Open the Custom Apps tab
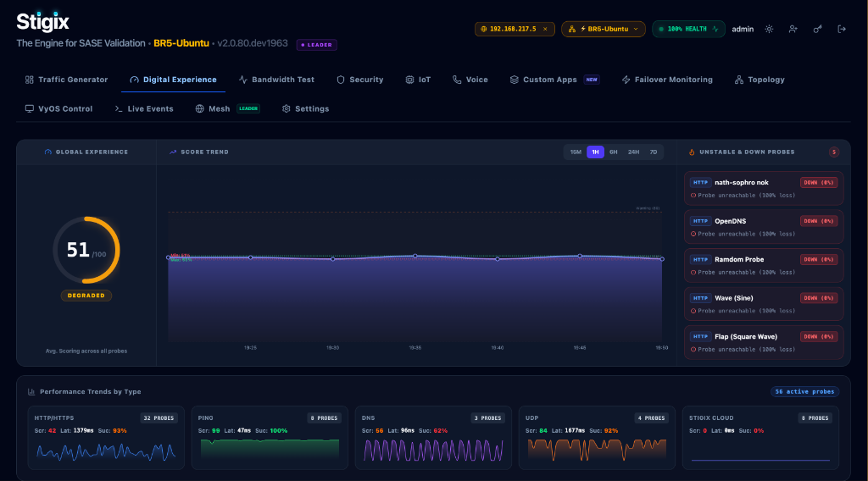Image resolution: width=868 pixels, height=481 pixels. coord(554,80)
